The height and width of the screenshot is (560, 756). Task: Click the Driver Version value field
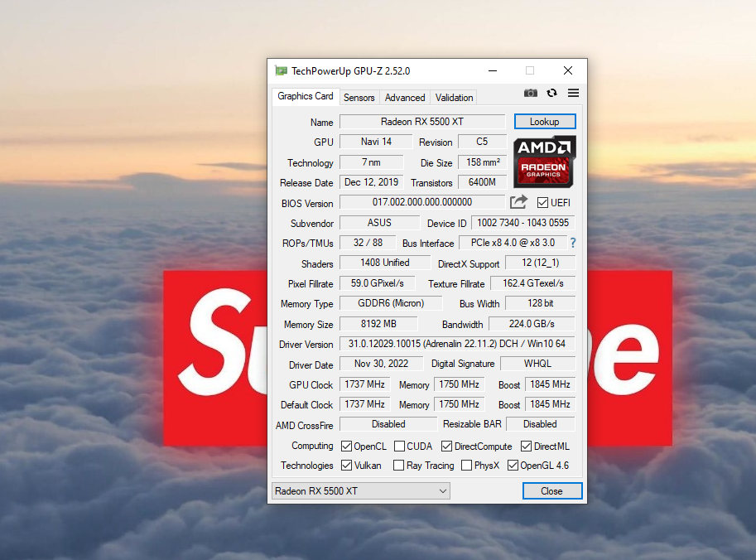pyautogui.click(x=457, y=344)
